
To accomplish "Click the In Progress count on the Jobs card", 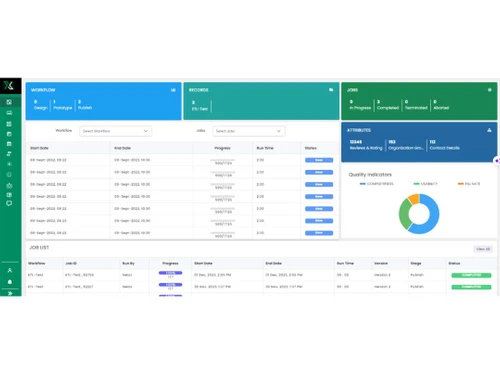I will tap(360, 105).
